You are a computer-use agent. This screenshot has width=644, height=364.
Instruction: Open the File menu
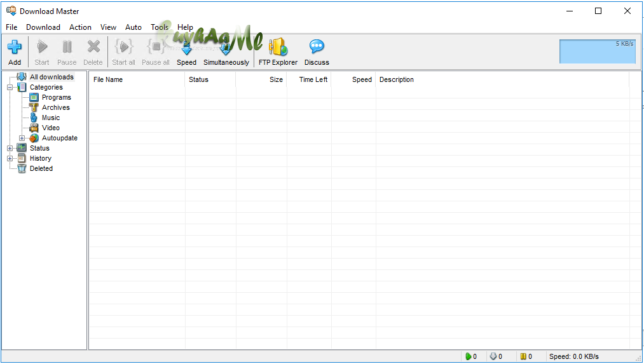pyautogui.click(x=11, y=27)
